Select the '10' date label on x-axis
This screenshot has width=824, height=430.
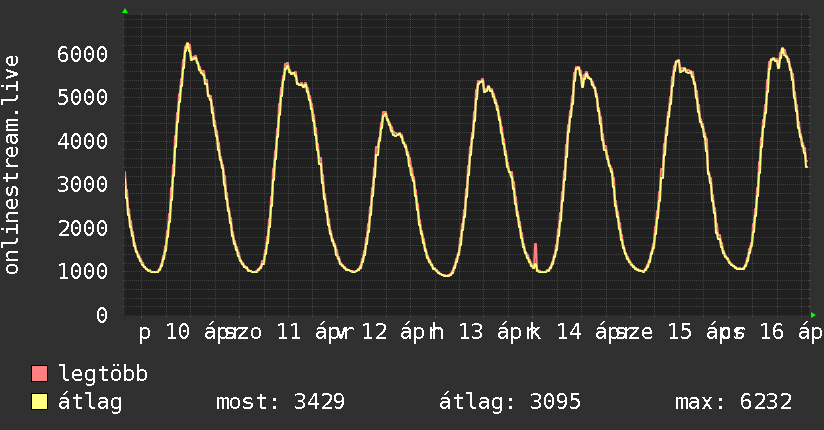pyautogui.click(x=178, y=333)
